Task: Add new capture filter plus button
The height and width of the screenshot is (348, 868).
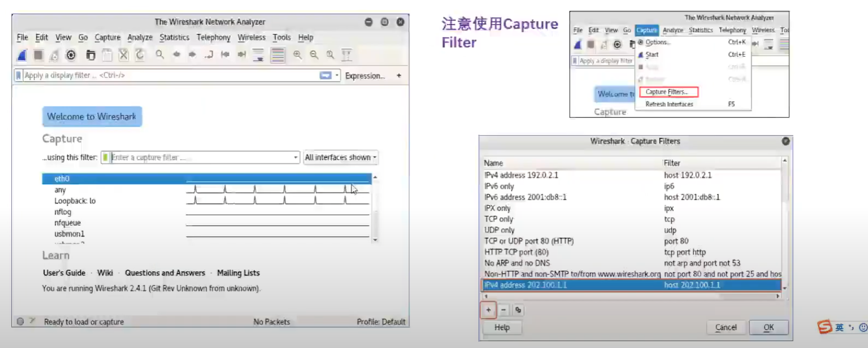Action: click(x=488, y=310)
